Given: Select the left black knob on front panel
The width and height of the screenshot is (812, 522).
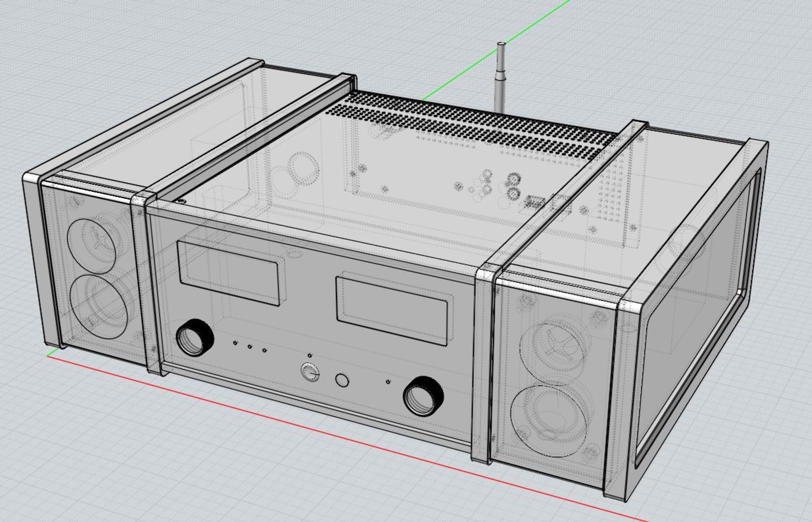Looking at the screenshot, I should click(194, 337).
